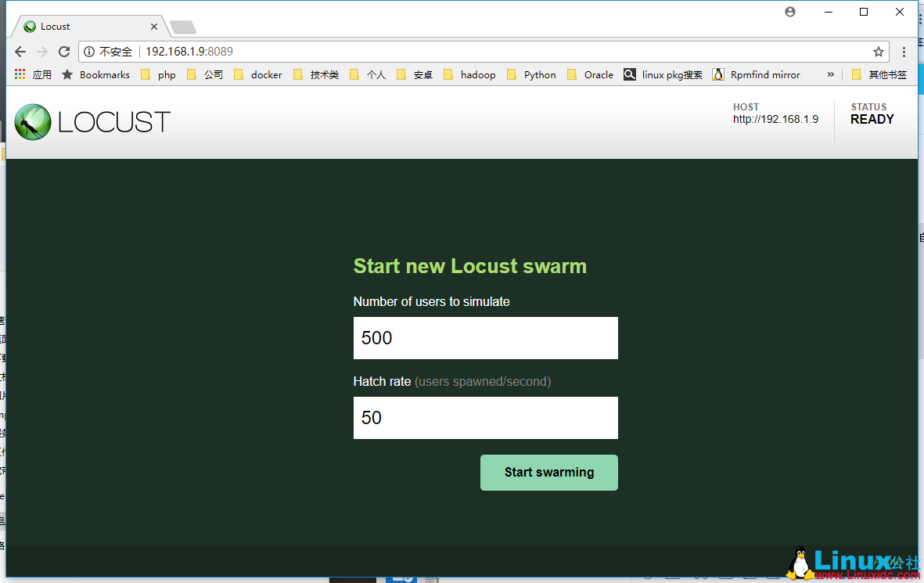Expand the overflow bookmarks chevron

(830, 74)
